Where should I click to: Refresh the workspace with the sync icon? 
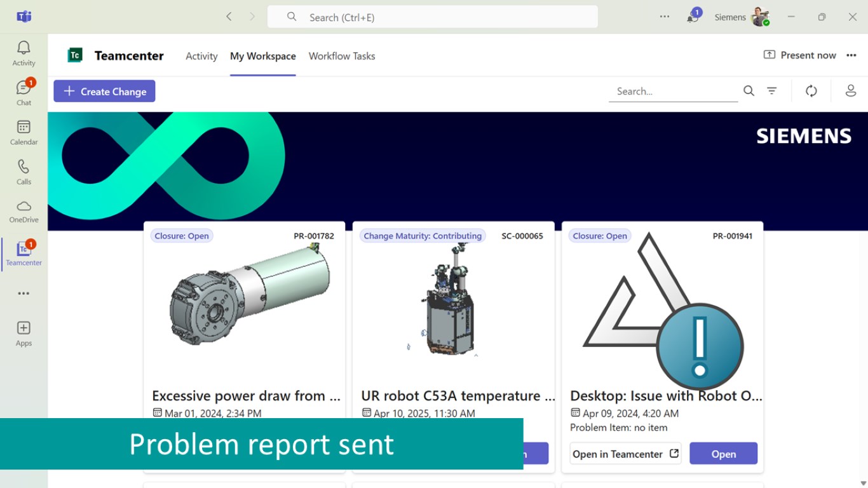click(x=811, y=91)
